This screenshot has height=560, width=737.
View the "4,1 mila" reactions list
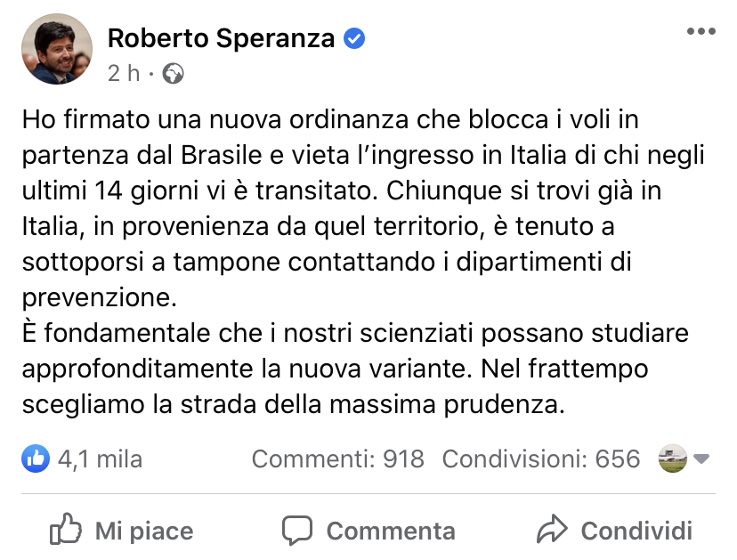[x=99, y=459]
